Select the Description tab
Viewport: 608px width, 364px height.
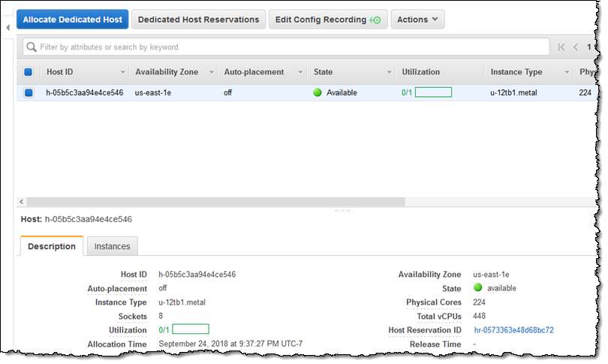52,246
